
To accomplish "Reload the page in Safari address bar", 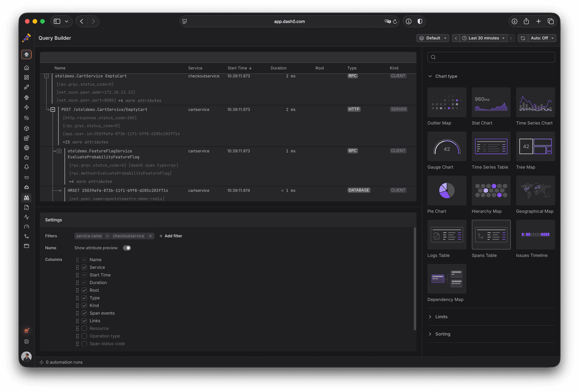I will tap(395, 21).
